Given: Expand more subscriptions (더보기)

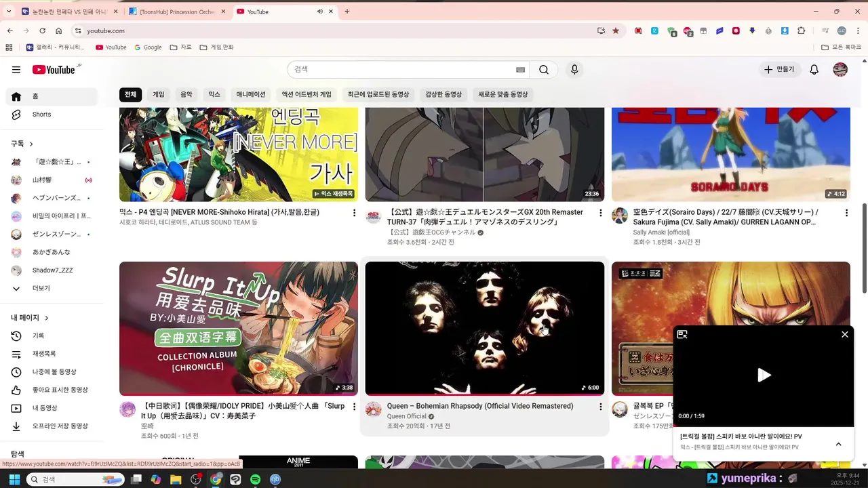Looking at the screenshot, I should pos(52,288).
